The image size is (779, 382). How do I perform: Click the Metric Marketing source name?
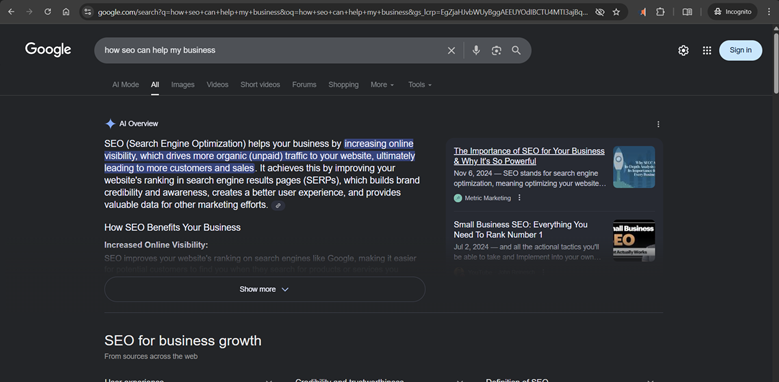pos(487,198)
